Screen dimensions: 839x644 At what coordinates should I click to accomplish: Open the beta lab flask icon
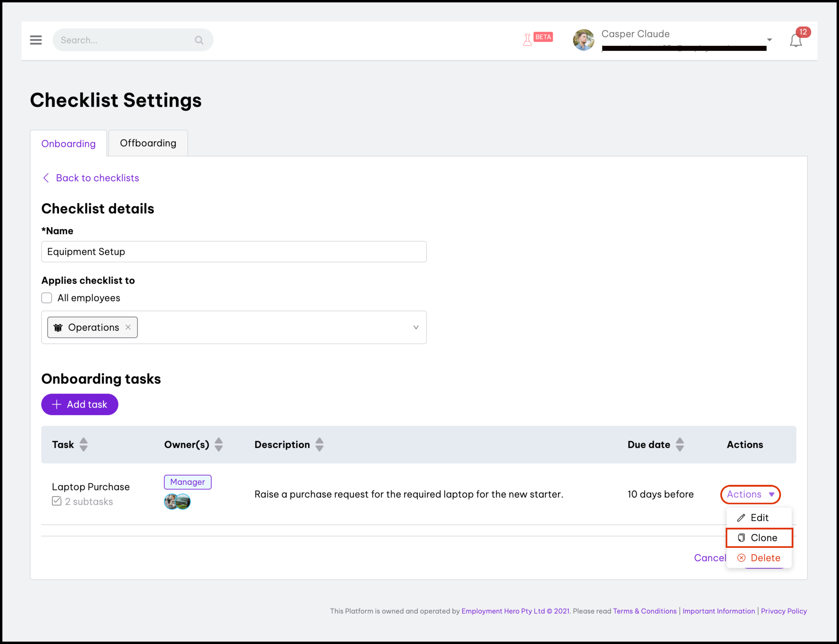(x=527, y=40)
